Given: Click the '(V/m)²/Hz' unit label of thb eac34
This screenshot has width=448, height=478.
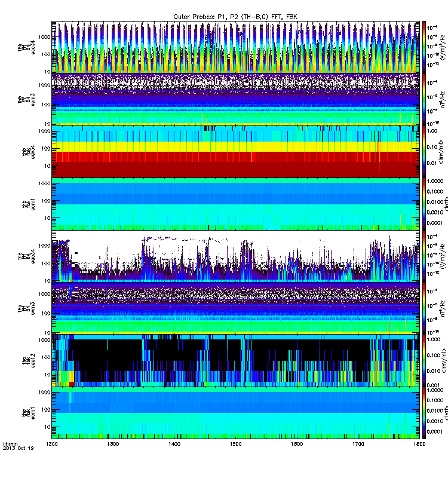Looking at the screenshot, I should click(x=443, y=47).
